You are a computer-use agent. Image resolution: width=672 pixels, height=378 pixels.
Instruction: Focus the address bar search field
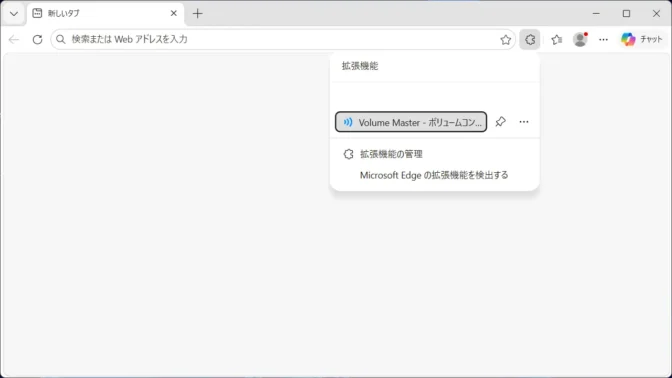click(283, 39)
